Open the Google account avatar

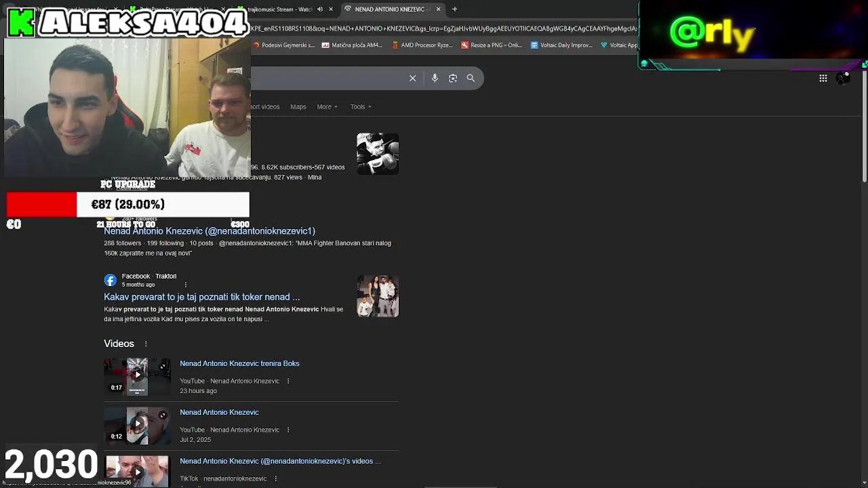coord(843,78)
